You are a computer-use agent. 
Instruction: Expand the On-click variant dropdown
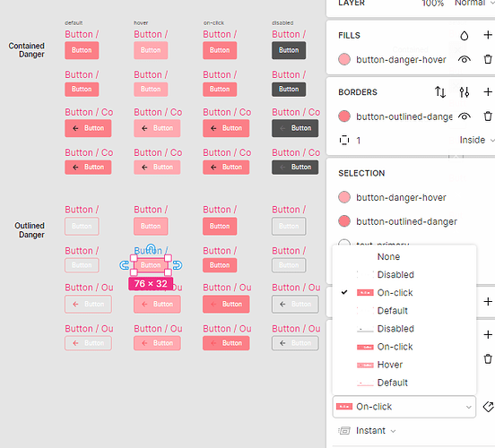404,407
